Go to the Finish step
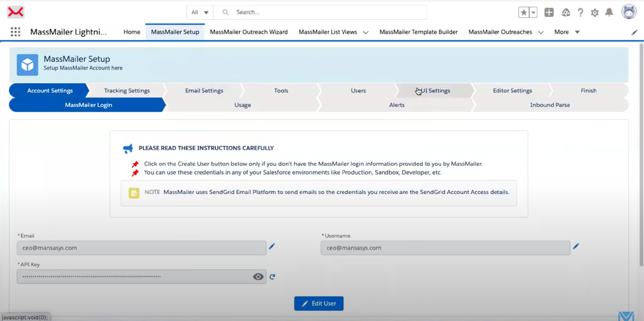644x321 pixels. click(588, 90)
